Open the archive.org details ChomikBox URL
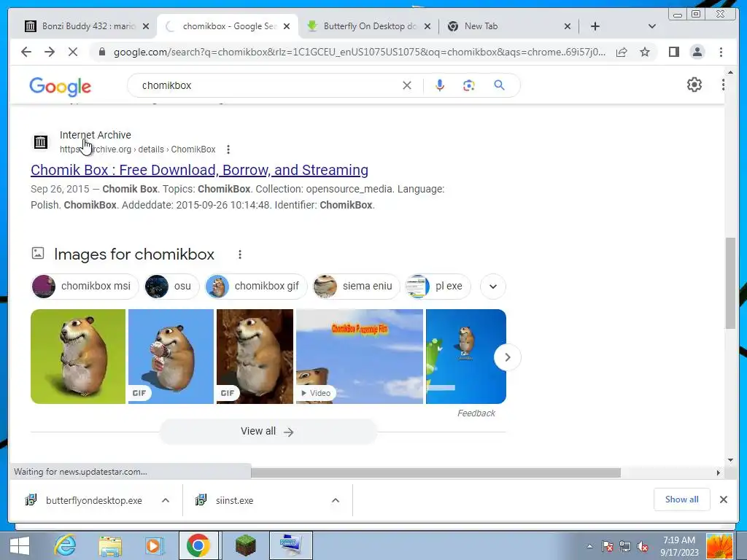The image size is (747, 560). click(138, 149)
